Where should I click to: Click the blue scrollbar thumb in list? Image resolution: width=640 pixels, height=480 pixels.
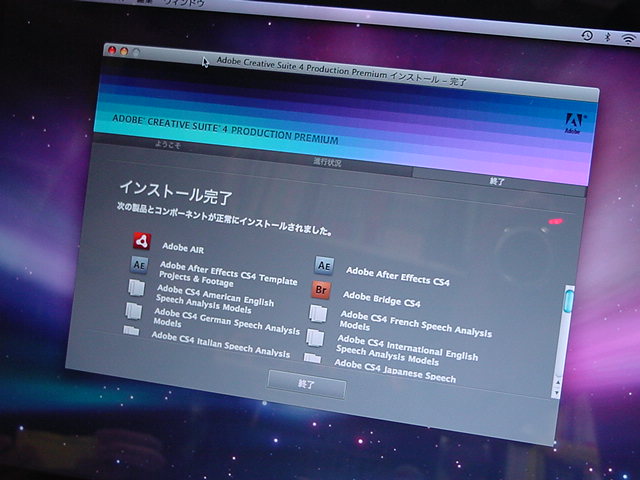pos(569,300)
